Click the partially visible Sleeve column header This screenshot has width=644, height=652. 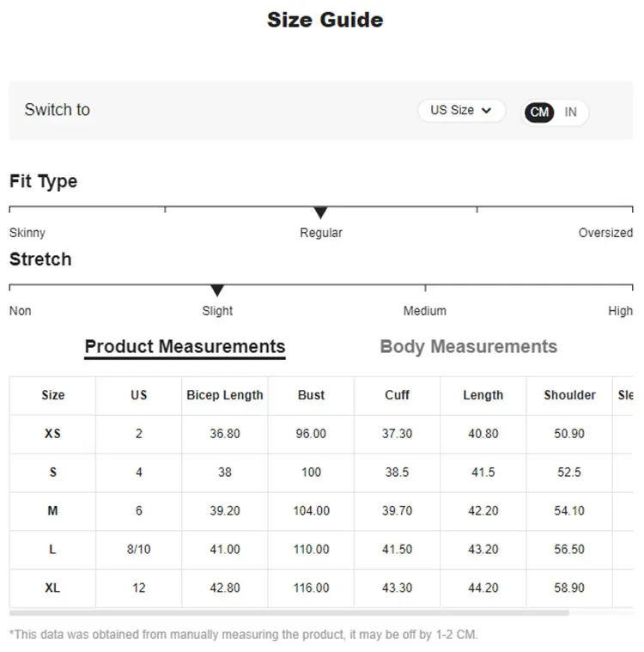pyautogui.click(x=625, y=395)
